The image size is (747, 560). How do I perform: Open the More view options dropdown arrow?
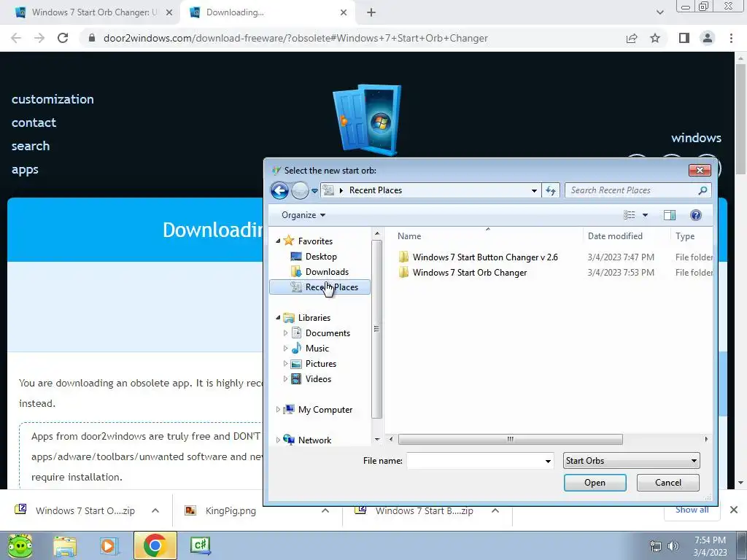645,215
